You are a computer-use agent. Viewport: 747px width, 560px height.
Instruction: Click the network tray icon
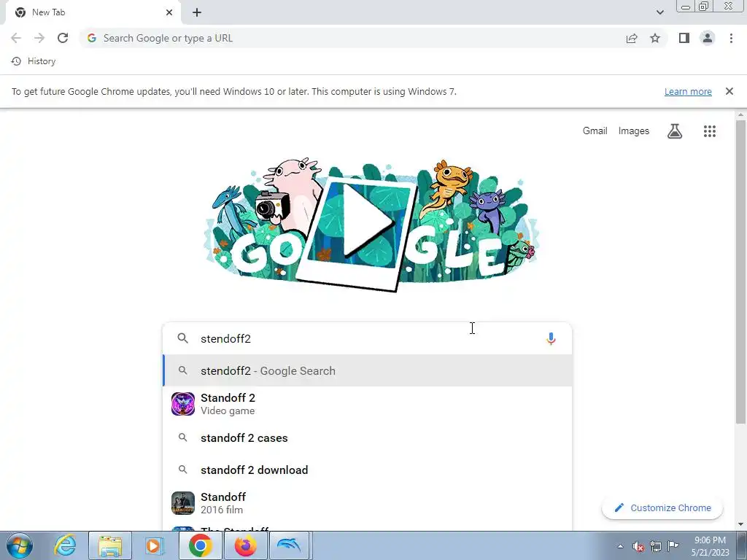(x=656, y=546)
